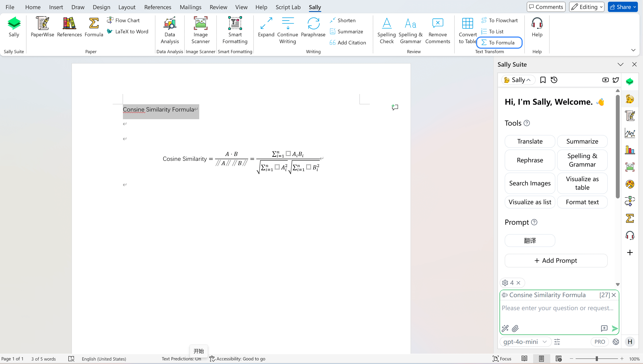Click Paraphrase in the ribbon

pyautogui.click(x=313, y=27)
